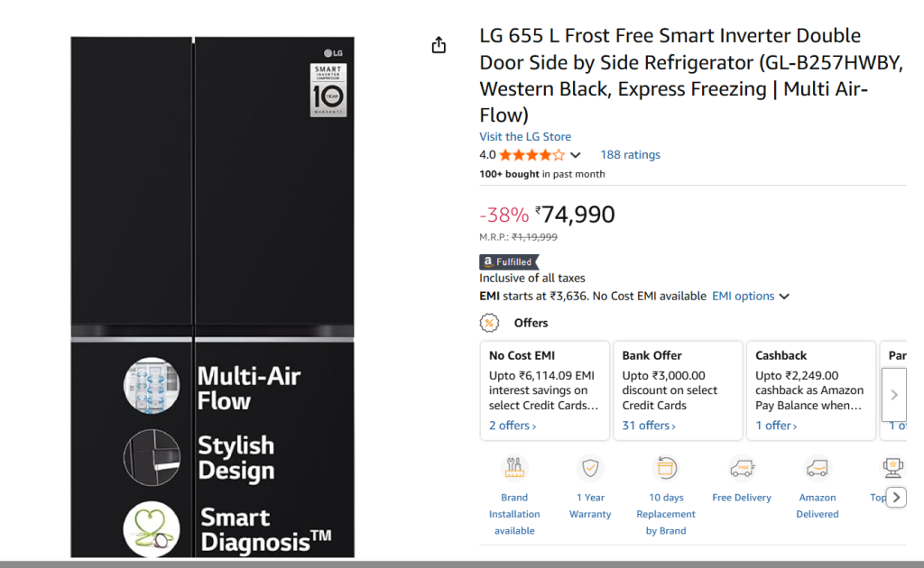924x568 pixels.
Task: Click the Bank Offer card
Action: 677,389
